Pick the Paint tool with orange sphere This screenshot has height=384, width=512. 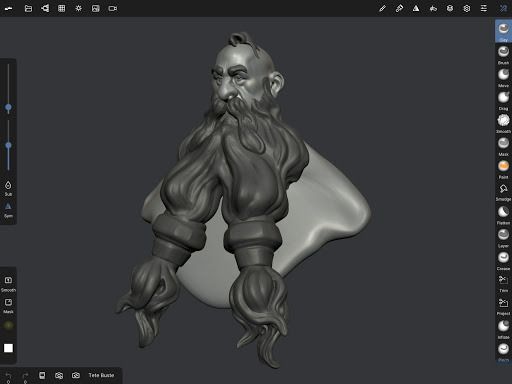pos(503,169)
